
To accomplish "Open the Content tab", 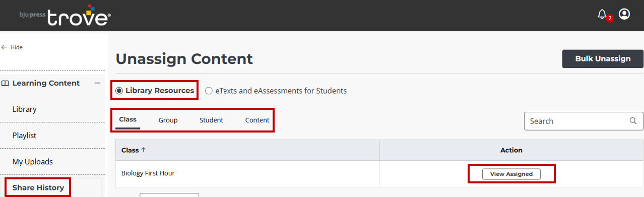I will (x=257, y=120).
